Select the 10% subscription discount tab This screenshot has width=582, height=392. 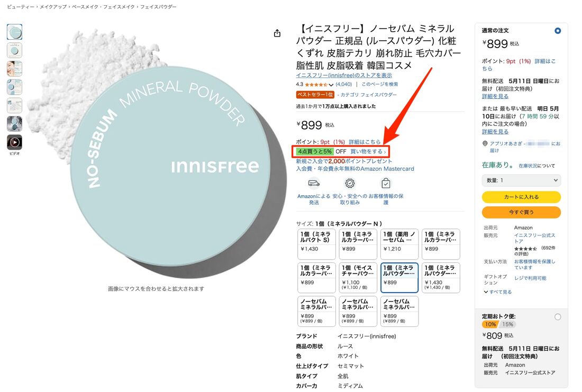pos(490,324)
